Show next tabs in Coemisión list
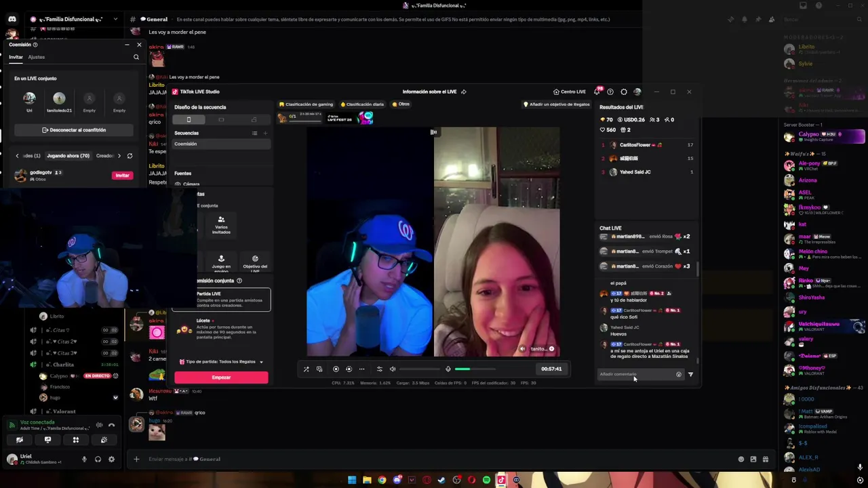This screenshot has height=488, width=868. click(x=119, y=156)
